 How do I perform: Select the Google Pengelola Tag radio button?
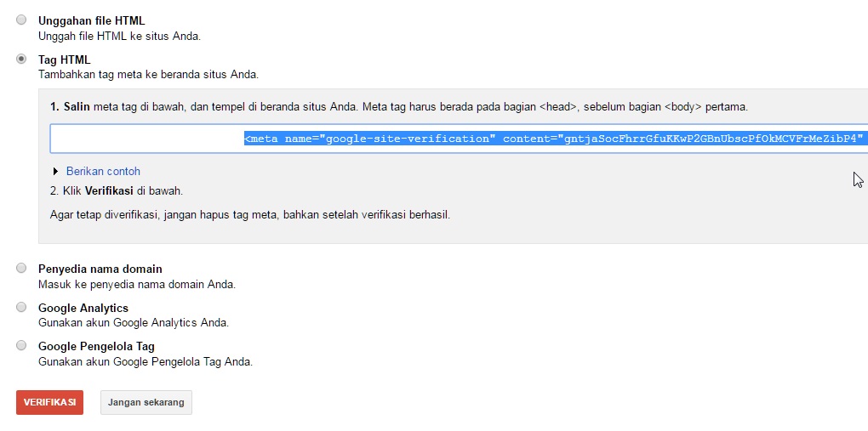click(21, 345)
